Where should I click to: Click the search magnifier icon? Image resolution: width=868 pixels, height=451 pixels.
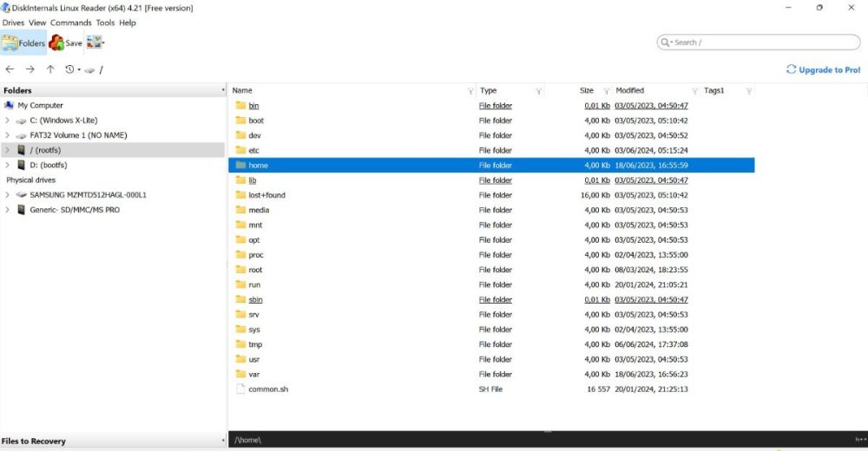[x=665, y=42]
